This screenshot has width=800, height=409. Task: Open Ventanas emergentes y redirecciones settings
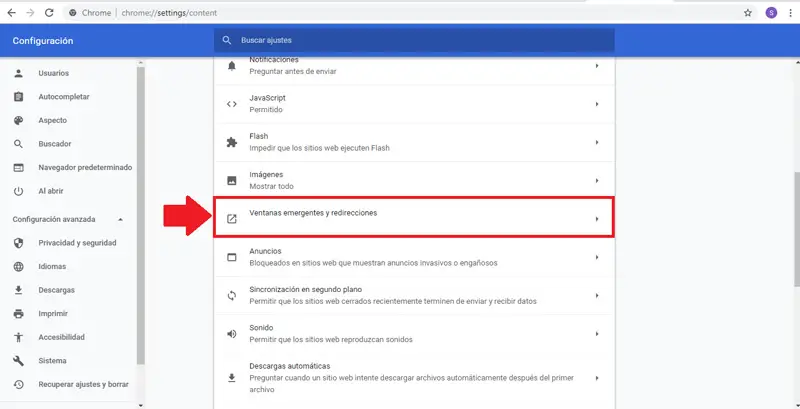[x=414, y=219]
